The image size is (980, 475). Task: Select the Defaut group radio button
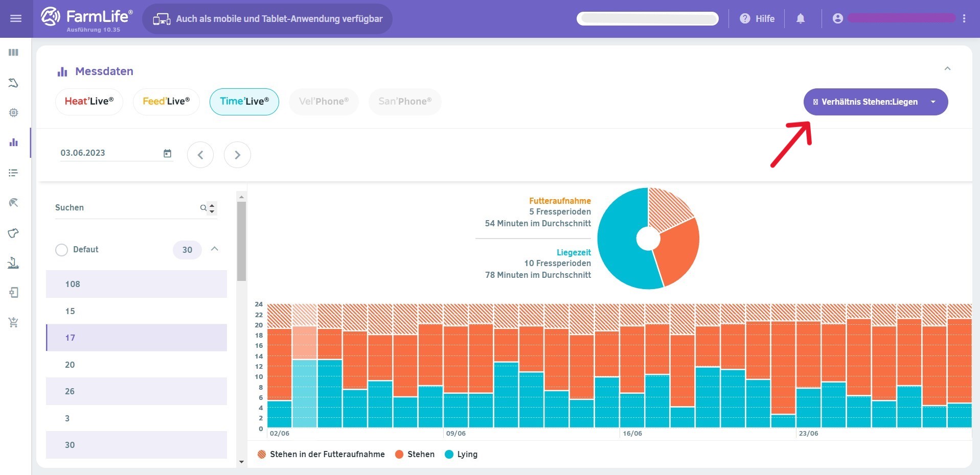click(61, 250)
